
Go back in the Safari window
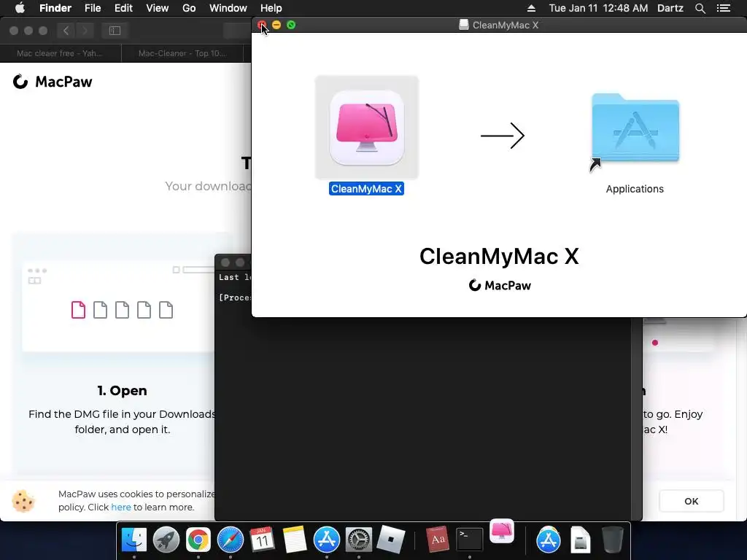[66, 31]
